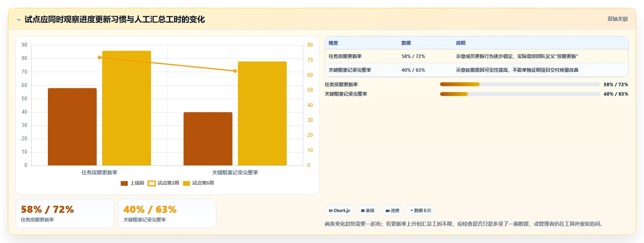Click the lightning icon beside the card title
This screenshot has height=243, width=644.
click(x=18, y=20)
